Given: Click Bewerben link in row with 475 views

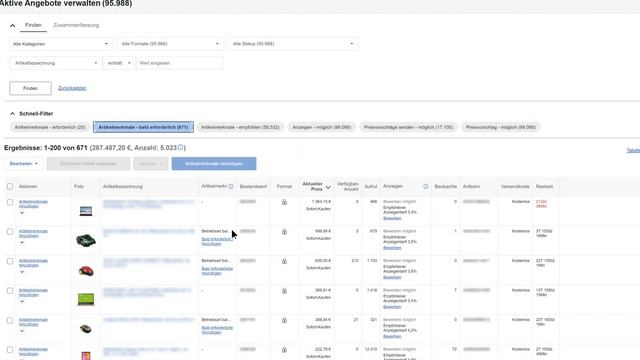Looking at the screenshot, I should pos(392,248).
